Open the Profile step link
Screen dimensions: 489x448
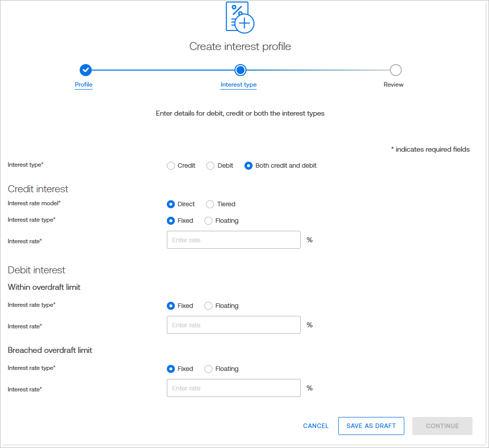coord(84,85)
